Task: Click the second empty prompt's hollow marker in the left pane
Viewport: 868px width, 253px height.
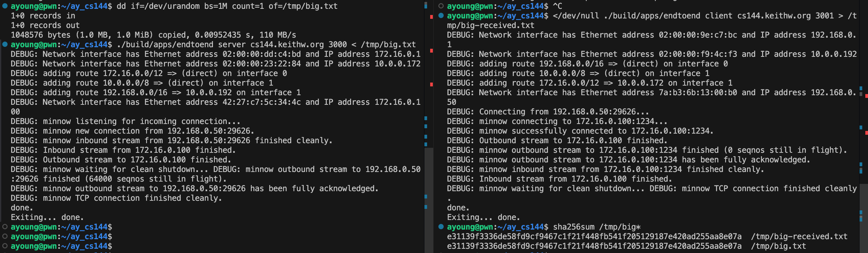Action: click(5, 236)
